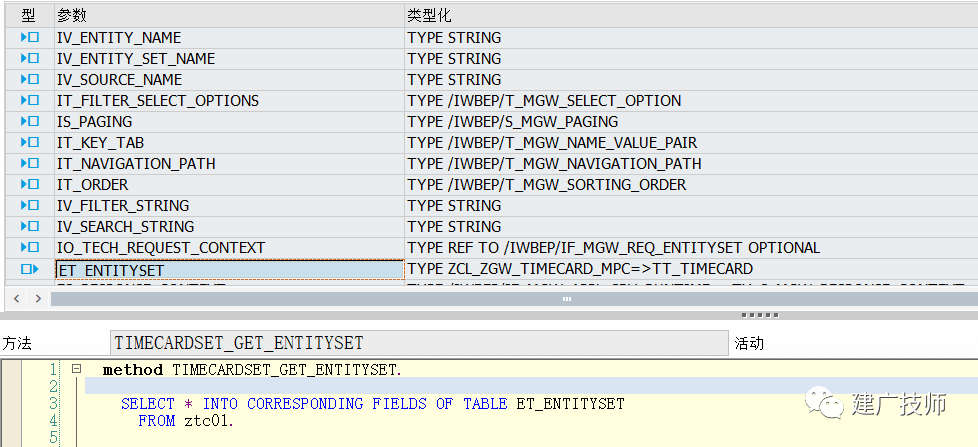The image size is (978, 447).
Task: Click the exporting icon for ET_ENTITYSET
Action: coord(29,269)
